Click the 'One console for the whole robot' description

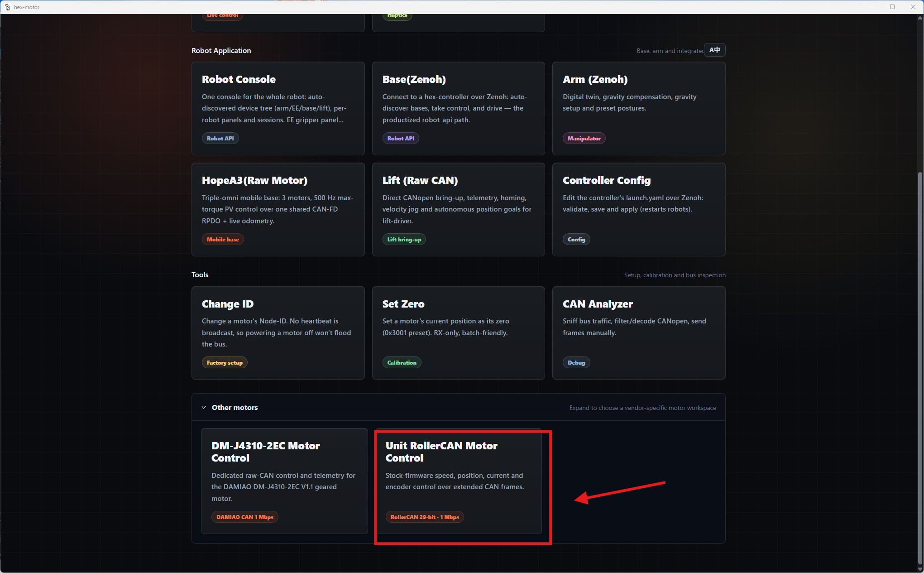(274, 108)
